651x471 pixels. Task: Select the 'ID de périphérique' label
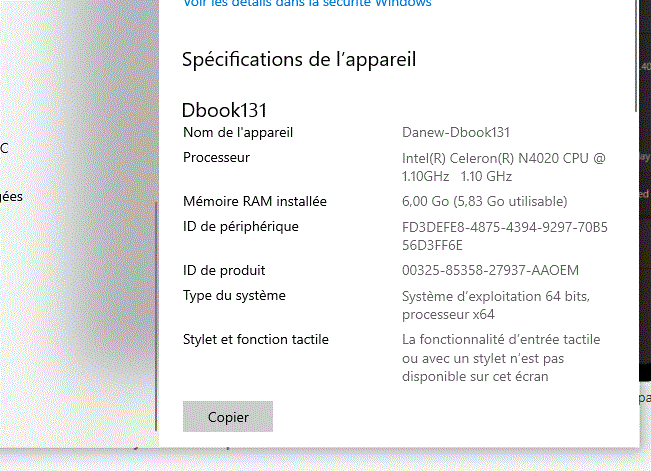(241, 226)
